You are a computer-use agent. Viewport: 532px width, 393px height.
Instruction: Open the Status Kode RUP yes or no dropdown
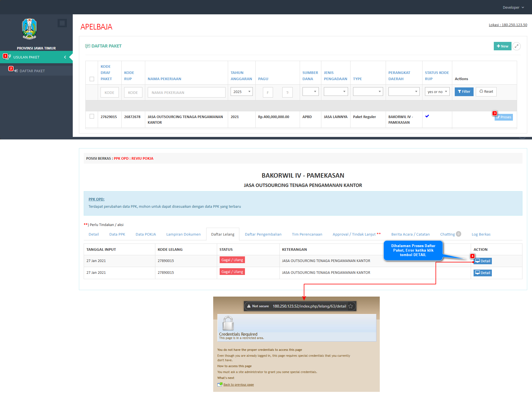[437, 92]
